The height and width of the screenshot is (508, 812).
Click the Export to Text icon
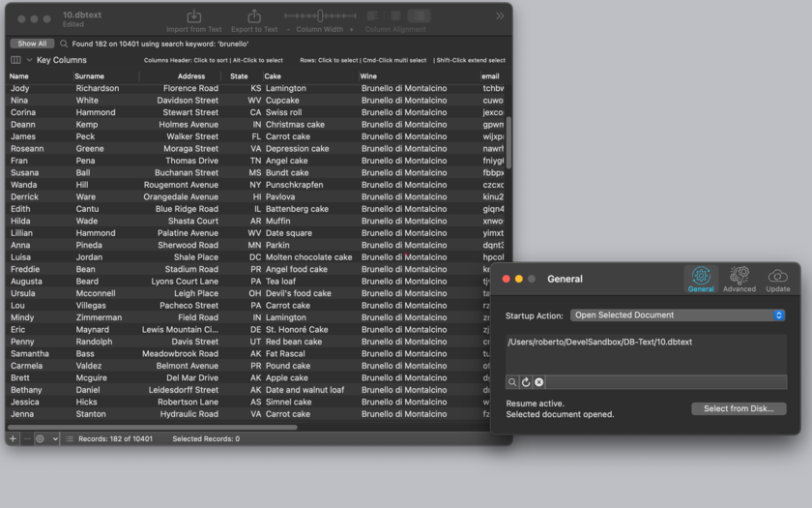point(253,16)
